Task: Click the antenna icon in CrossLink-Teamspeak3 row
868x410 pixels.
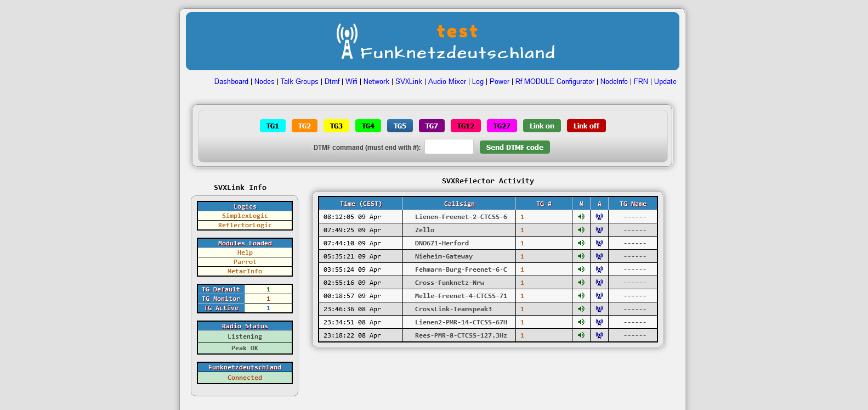Action: [x=599, y=309]
